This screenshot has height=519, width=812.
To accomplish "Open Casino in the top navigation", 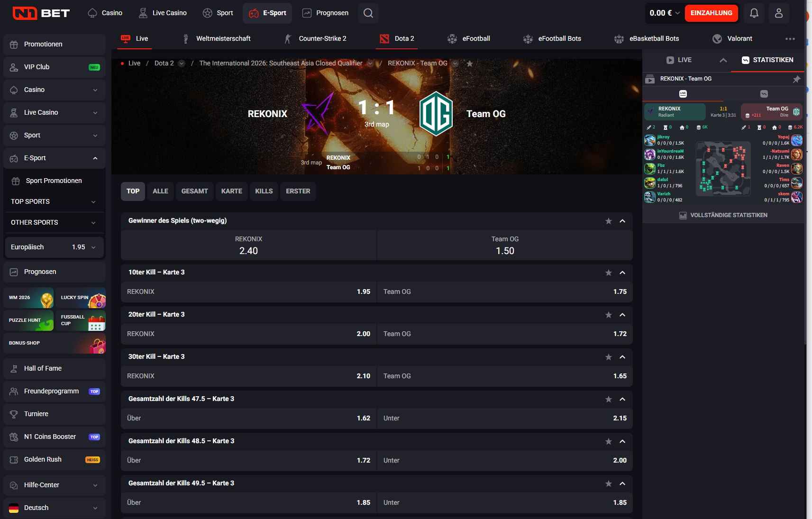I will (105, 13).
